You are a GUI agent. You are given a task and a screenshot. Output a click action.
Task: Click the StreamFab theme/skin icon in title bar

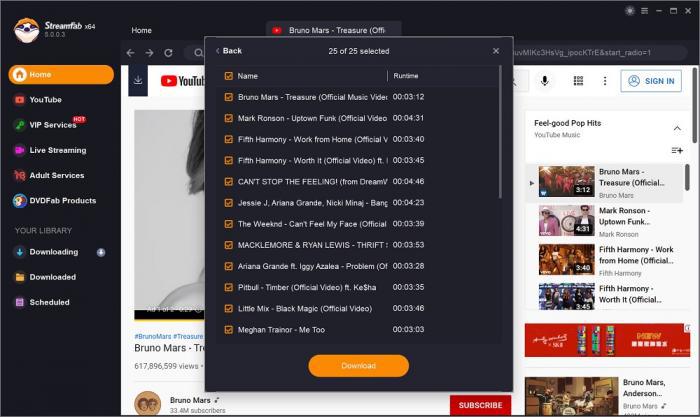pyautogui.click(x=630, y=11)
